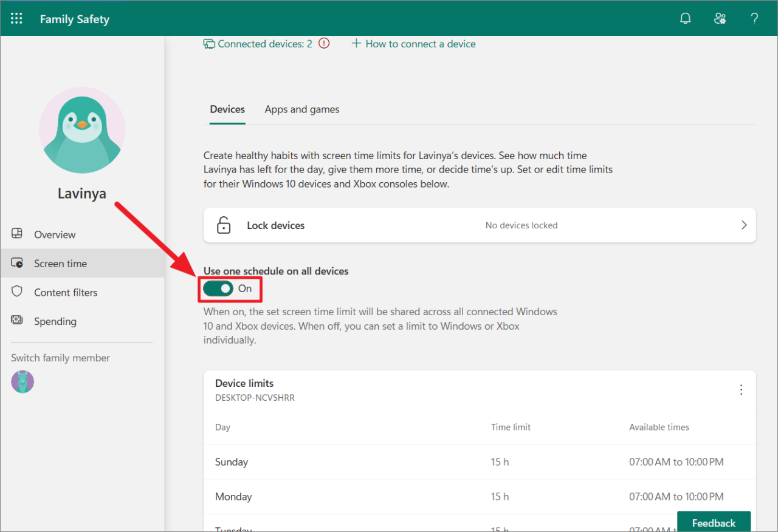This screenshot has height=532, width=778.
Task: Click the Time limit column header
Action: pyautogui.click(x=511, y=427)
